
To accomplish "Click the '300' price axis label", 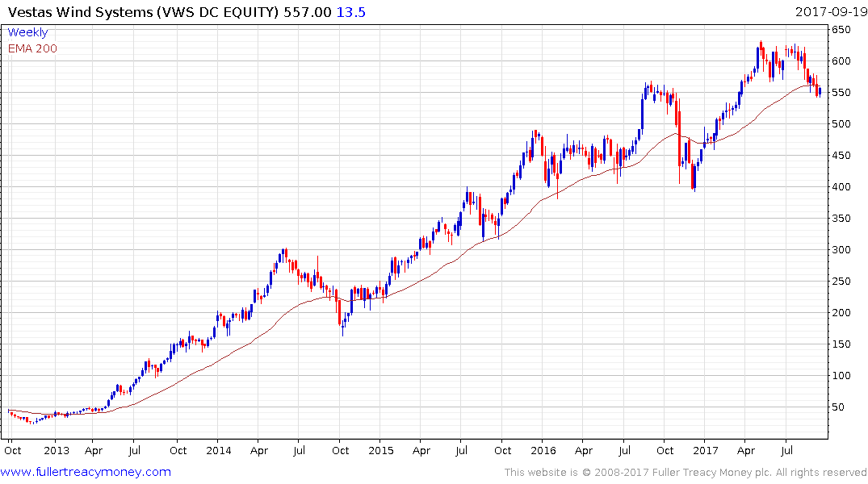I will pos(841,250).
